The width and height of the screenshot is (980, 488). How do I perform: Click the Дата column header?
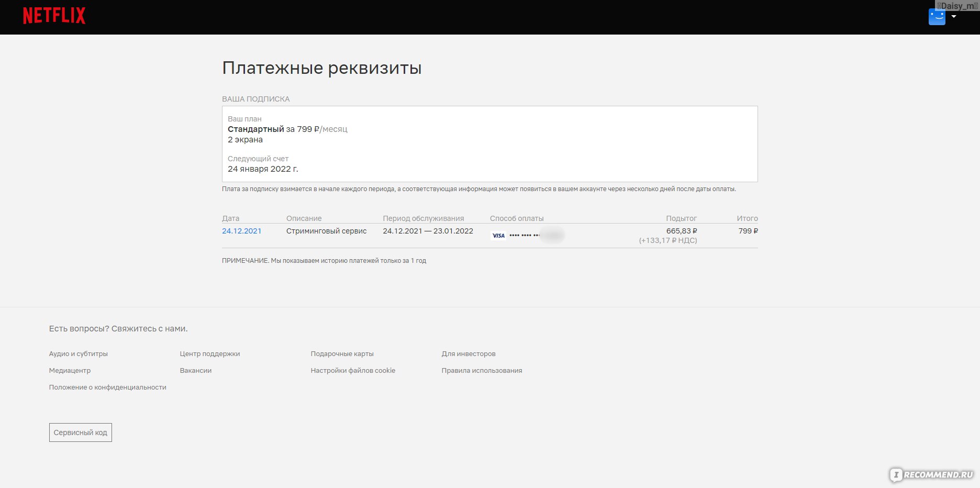point(231,218)
